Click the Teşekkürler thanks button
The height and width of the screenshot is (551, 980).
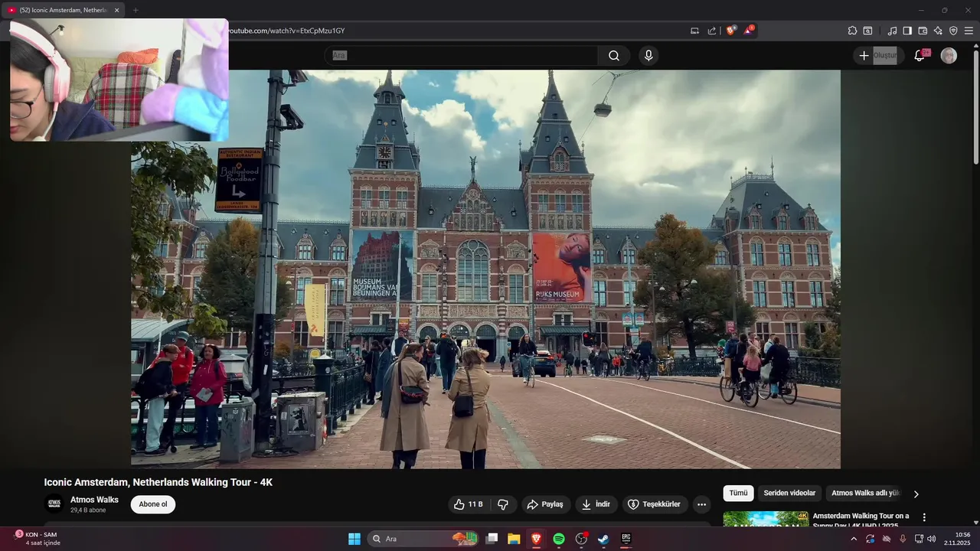[x=655, y=504]
